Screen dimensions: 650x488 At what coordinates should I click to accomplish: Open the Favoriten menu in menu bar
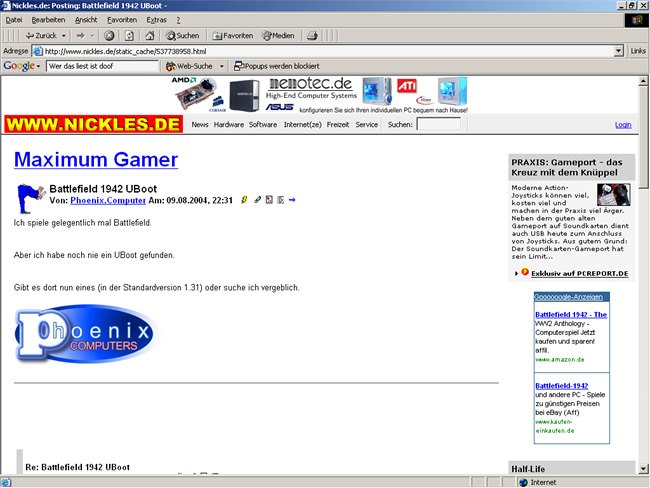[x=122, y=20]
